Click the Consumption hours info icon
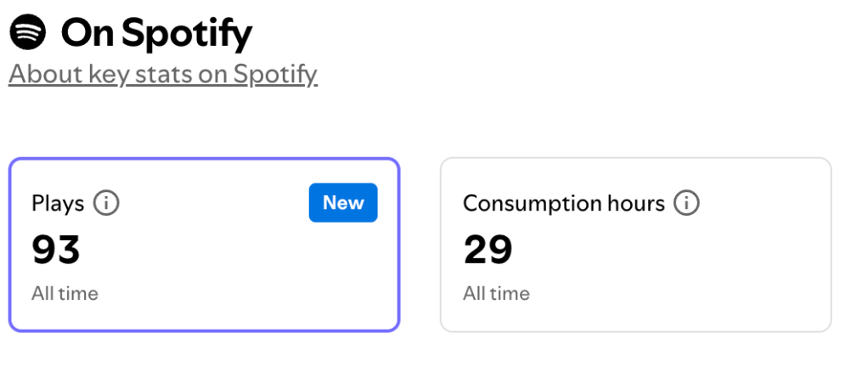This screenshot has height=389, width=868. point(686,204)
